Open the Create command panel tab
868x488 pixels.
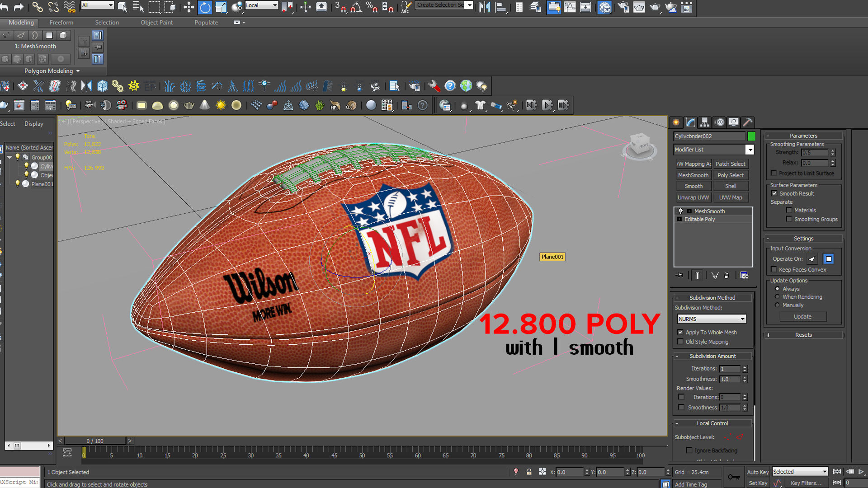676,122
